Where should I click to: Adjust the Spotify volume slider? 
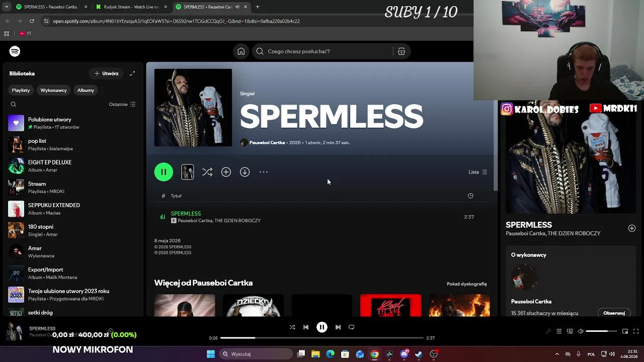[601, 331]
